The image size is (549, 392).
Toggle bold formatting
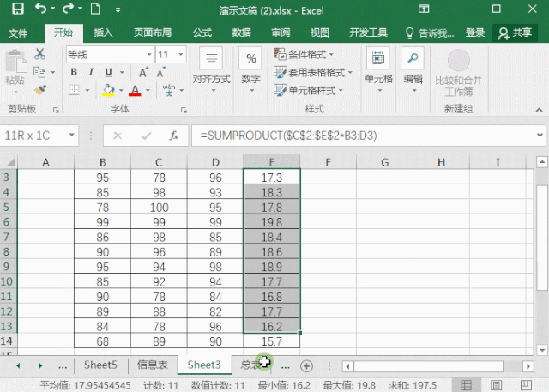click(x=74, y=72)
